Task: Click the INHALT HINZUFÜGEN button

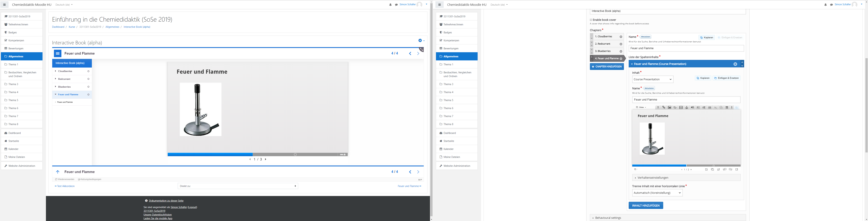Action: point(646,206)
